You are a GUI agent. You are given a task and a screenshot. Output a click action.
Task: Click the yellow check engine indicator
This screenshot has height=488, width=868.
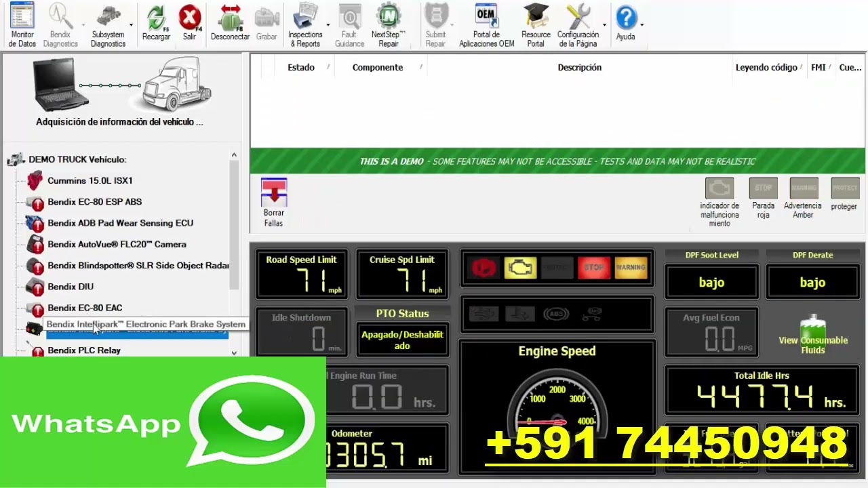[520, 268]
